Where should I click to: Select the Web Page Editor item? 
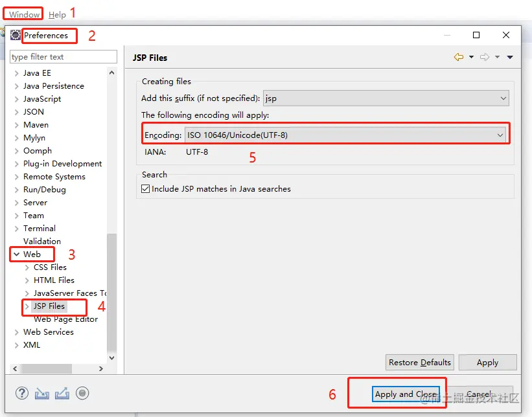pyautogui.click(x=66, y=319)
